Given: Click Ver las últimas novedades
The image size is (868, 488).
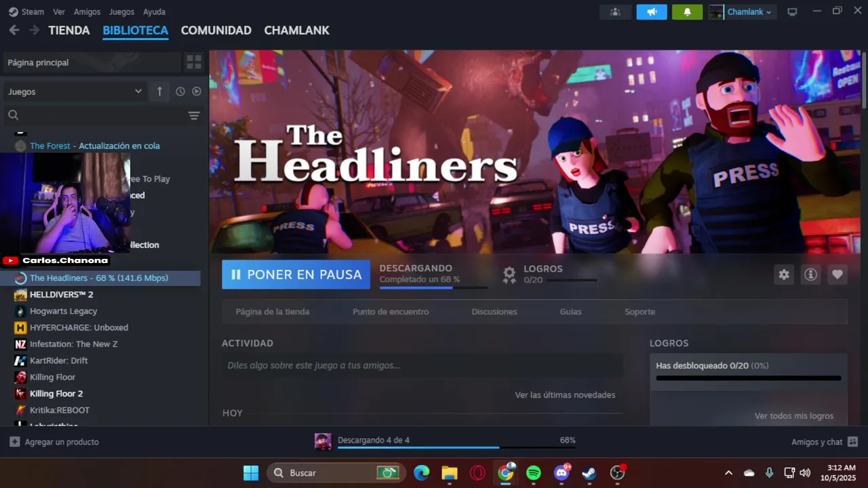Looking at the screenshot, I should (565, 394).
